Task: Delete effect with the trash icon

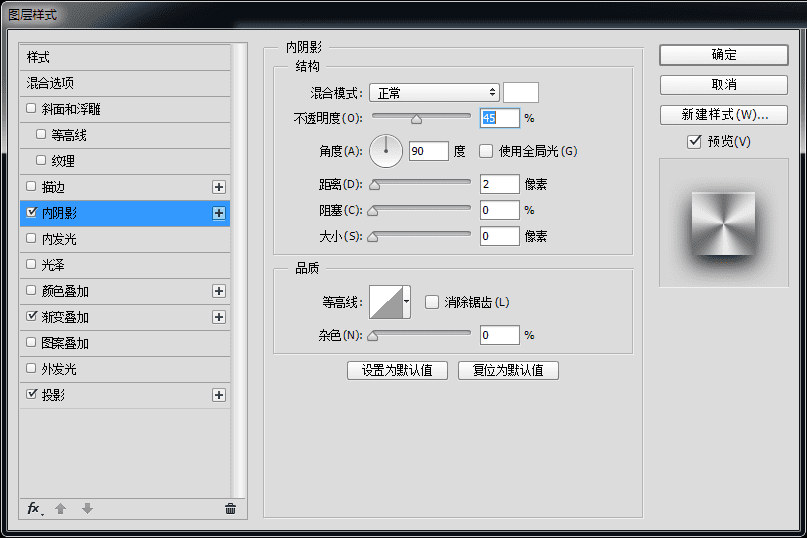Action: point(231,509)
